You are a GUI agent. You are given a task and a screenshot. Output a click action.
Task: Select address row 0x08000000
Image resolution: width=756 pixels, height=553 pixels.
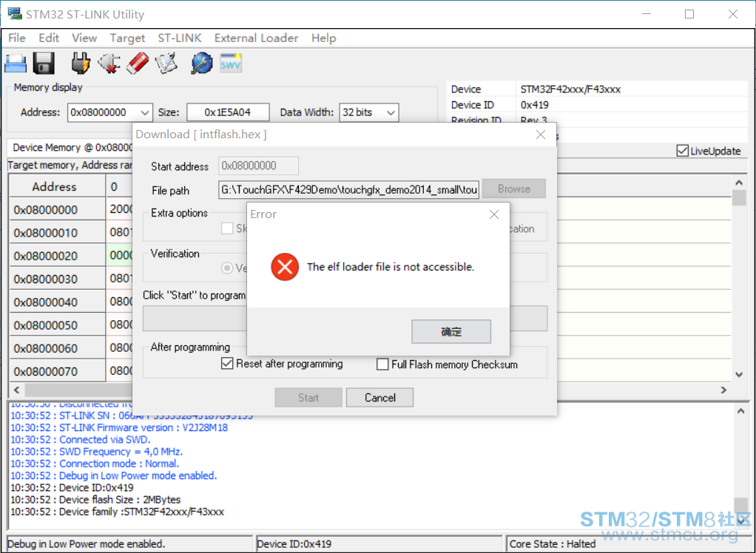[57, 209]
